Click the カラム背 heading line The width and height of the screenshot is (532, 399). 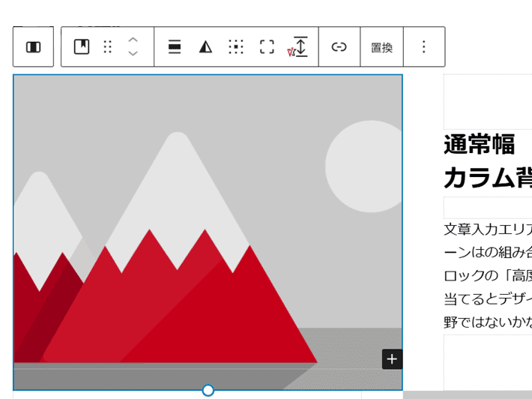488,178
